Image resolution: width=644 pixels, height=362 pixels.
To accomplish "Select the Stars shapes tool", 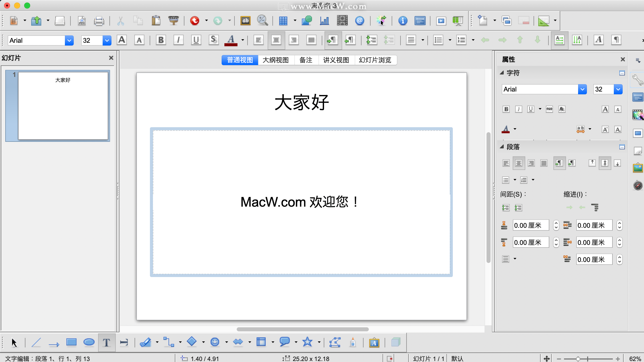I will click(x=307, y=342).
